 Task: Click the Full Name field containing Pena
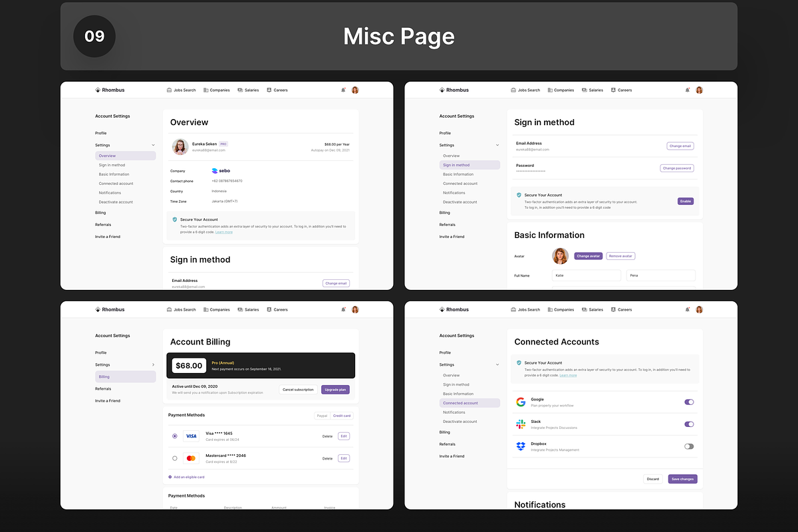(661, 275)
